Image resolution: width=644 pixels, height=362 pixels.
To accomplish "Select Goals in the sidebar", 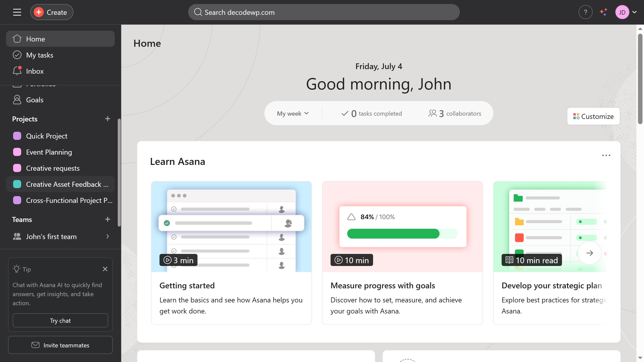I will coord(34,100).
